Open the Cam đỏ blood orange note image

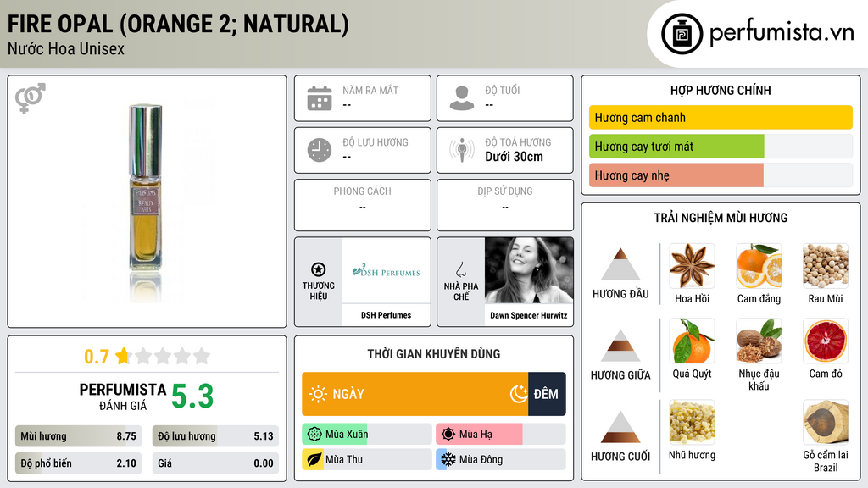click(x=826, y=341)
